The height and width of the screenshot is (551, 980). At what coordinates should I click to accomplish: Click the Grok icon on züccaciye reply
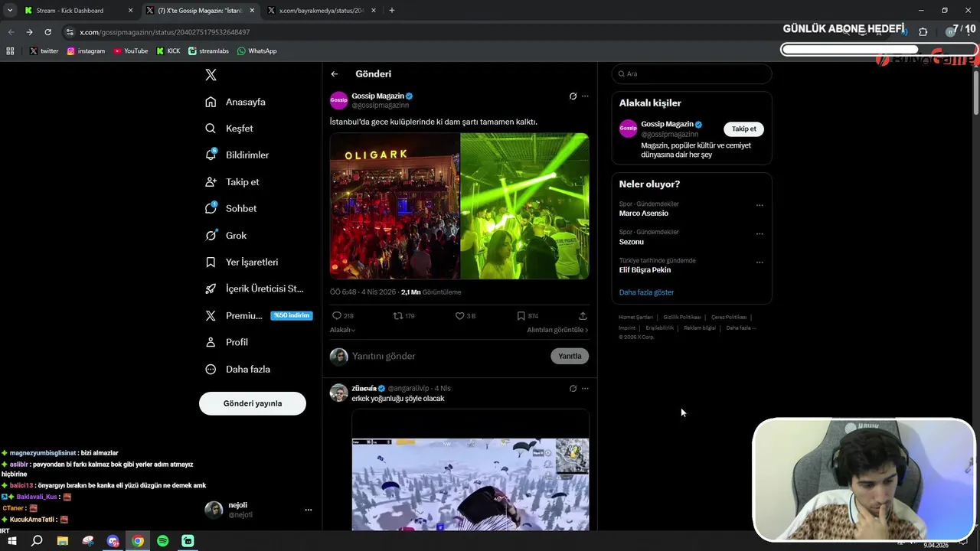pyautogui.click(x=573, y=388)
